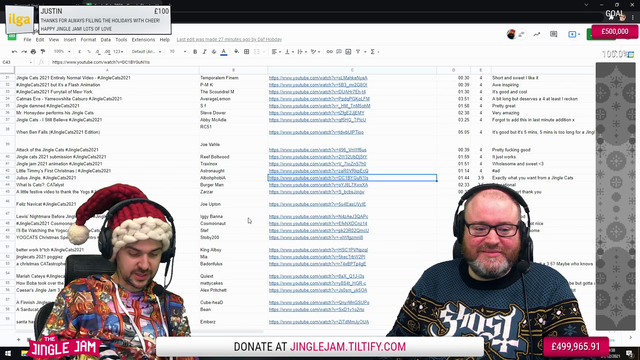Viewport: 640px width, 360px height.
Task: Select row 31 header
Action: tap(7, 78)
